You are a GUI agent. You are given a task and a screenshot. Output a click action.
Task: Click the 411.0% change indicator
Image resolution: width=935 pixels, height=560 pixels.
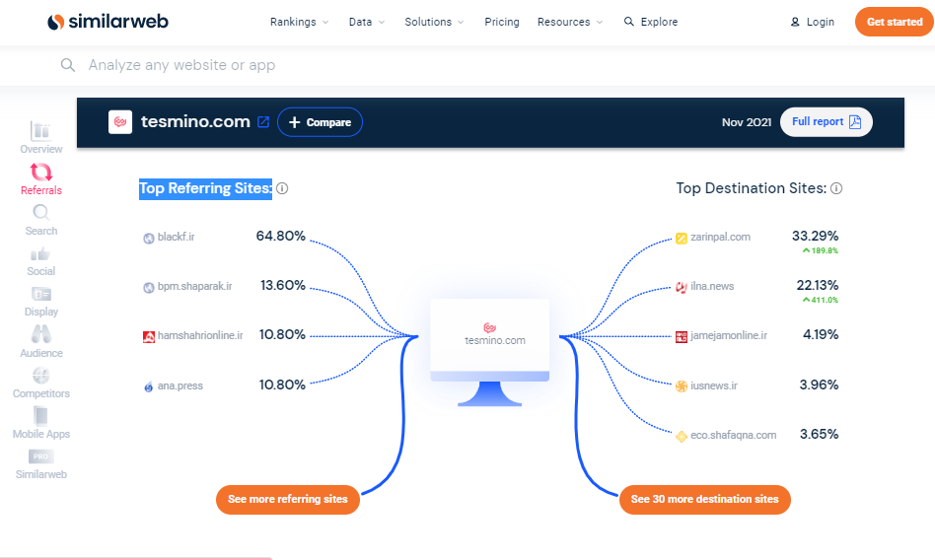(821, 301)
